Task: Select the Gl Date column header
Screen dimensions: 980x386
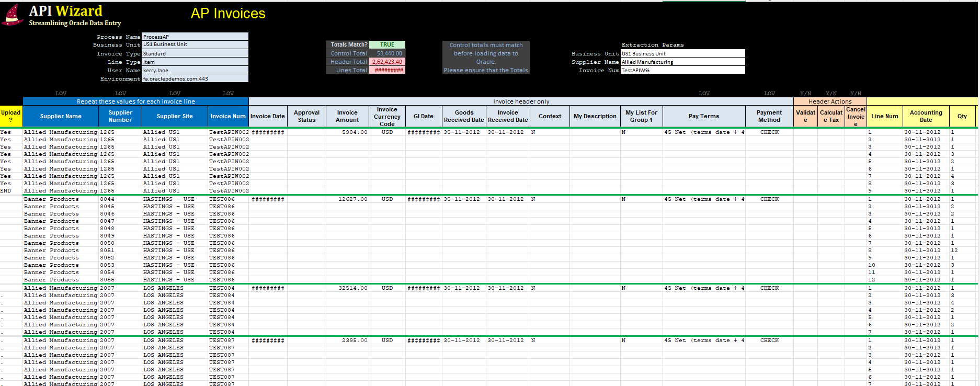Action: [424, 116]
